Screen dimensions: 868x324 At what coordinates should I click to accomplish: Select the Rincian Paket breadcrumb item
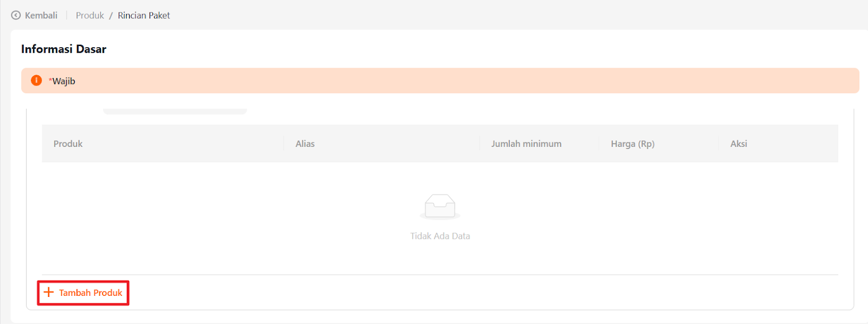144,15
